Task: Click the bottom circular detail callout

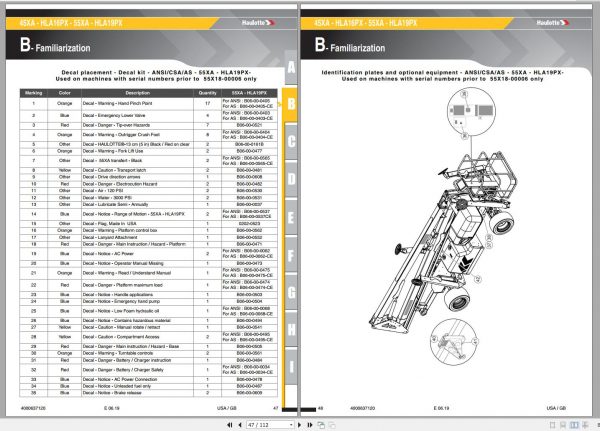Action: [454, 342]
